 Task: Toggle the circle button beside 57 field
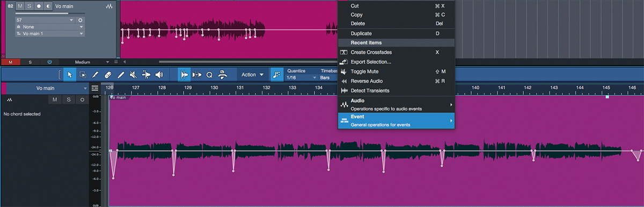coord(80,20)
